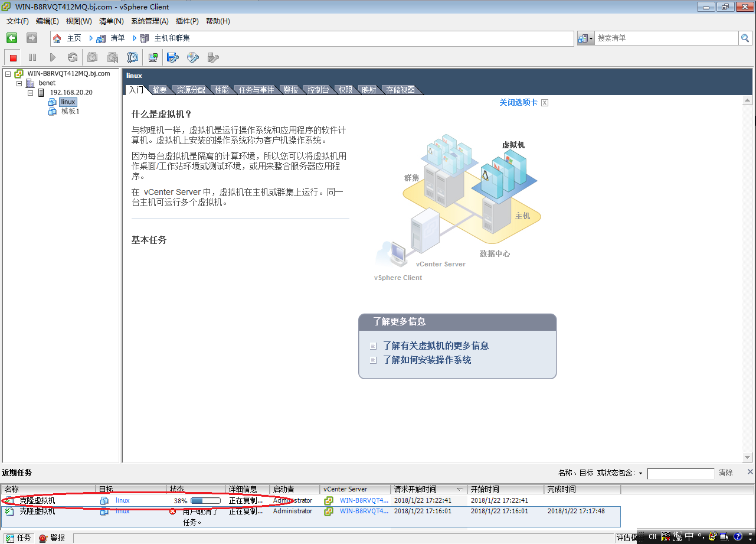Click the Take Snapshot toolbar icon

(93, 57)
